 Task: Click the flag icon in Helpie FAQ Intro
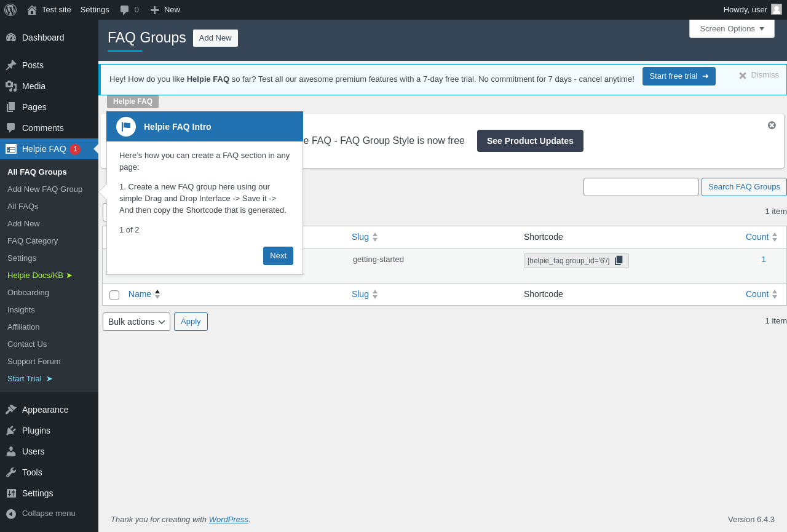point(126,127)
